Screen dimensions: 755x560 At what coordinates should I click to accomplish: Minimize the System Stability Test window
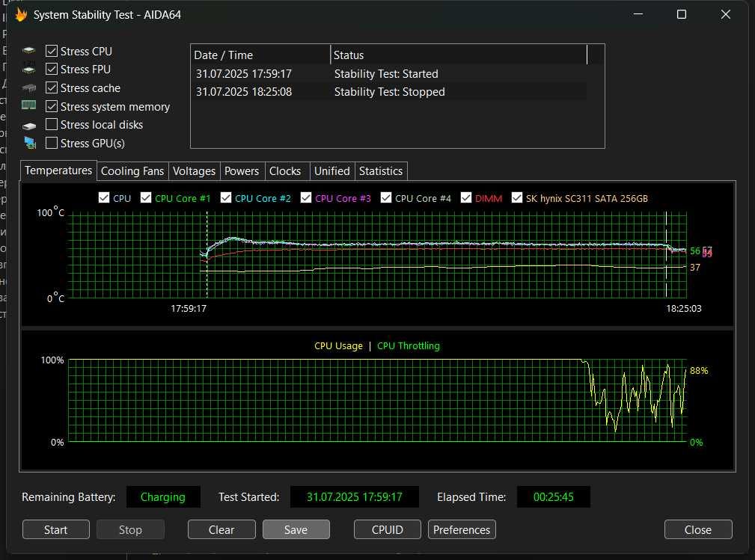[638, 14]
